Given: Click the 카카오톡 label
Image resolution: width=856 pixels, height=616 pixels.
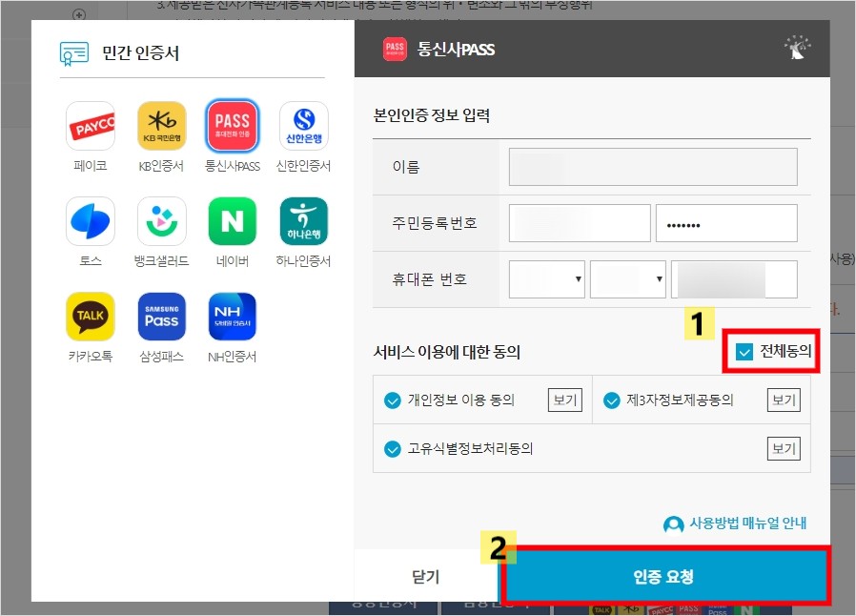Looking at the screenshot, I should click(x=90, y=357).
